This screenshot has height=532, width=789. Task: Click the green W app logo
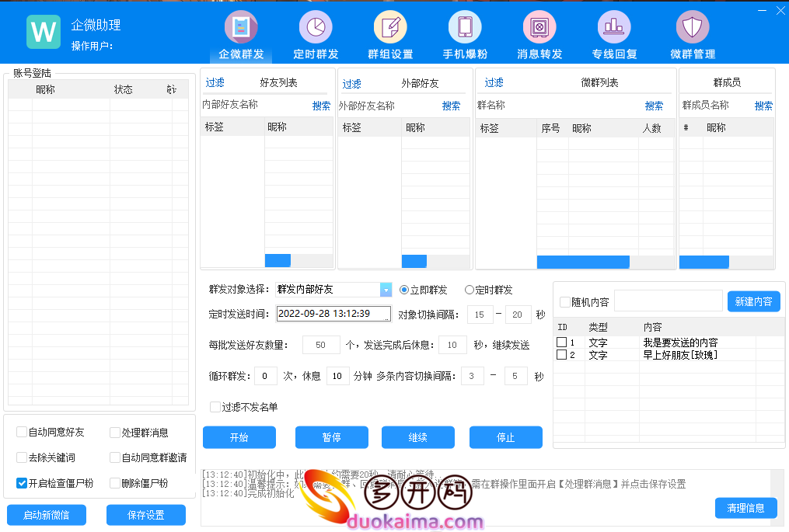coord(44,32)
